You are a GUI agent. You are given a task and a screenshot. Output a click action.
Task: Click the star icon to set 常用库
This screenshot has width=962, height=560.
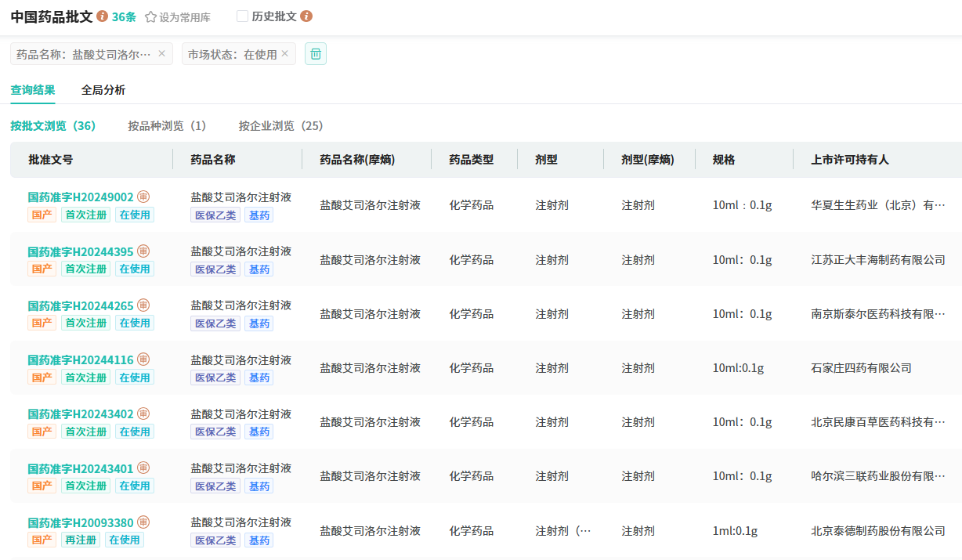pyautogui.click(x=150, y=17)
